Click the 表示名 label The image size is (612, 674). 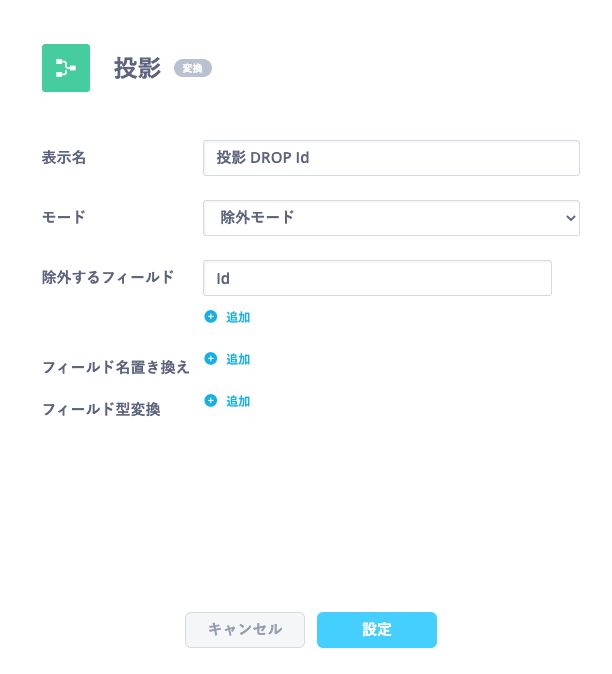pos(64,157)
